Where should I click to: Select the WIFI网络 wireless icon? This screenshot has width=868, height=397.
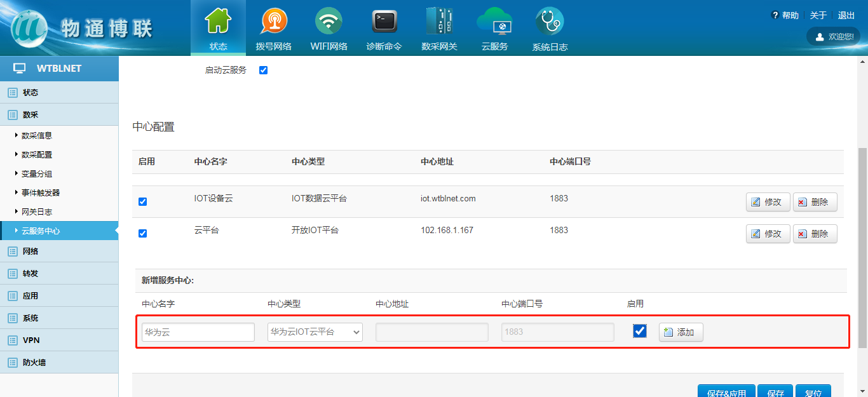pyautogui.click(x=329, y=21)
